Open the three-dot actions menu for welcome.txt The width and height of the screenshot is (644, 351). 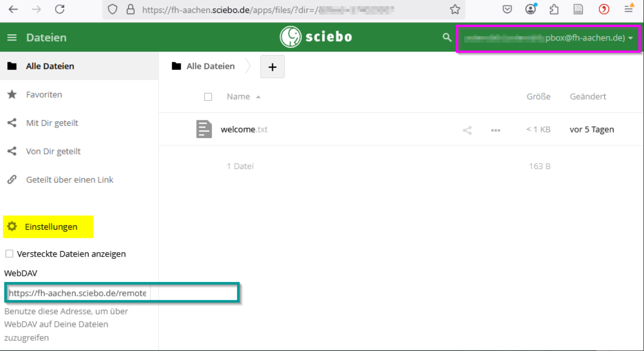496,130
